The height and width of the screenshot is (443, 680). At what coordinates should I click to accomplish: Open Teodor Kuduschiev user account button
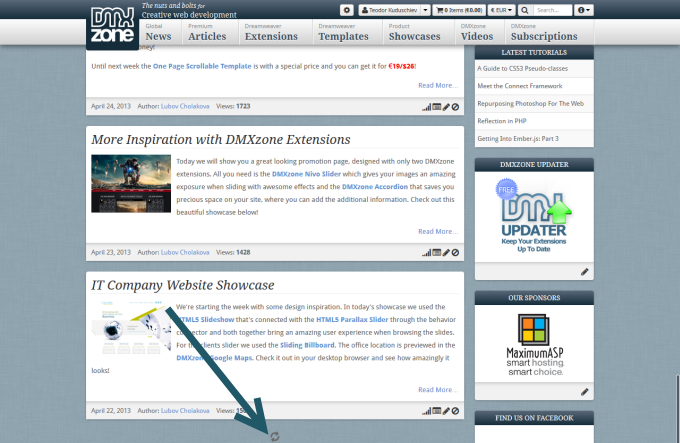click(x=389, y=10)
